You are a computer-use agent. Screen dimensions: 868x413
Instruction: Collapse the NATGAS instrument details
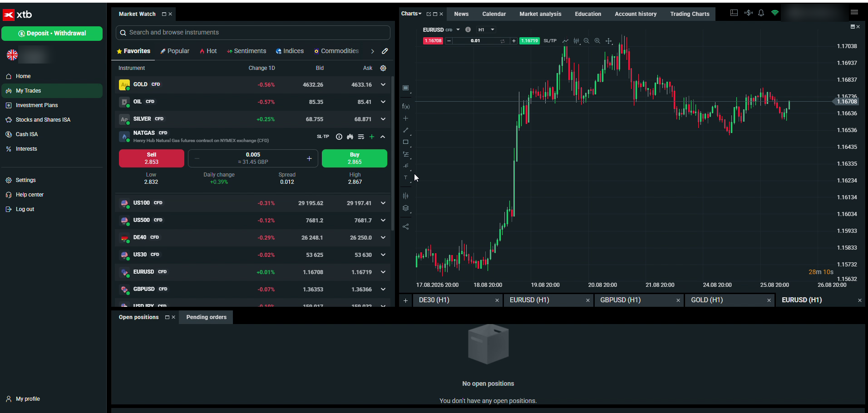[x=383, y=137]
